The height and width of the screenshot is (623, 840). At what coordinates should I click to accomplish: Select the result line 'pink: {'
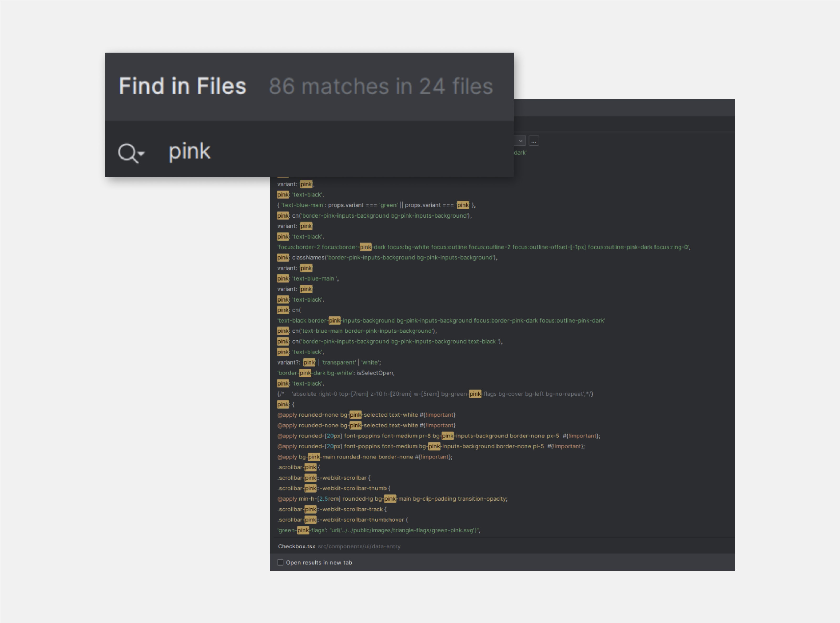[x=286, y=404]
